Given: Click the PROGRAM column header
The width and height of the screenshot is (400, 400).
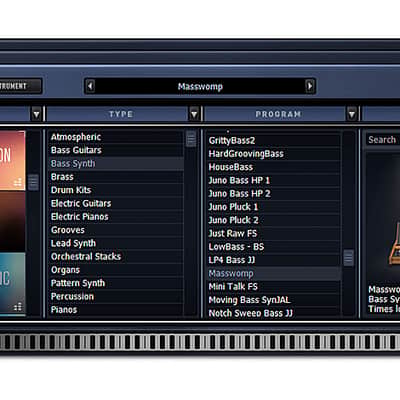Looking at the screenshot, I should pyautogui.click(x=278, y=114).
